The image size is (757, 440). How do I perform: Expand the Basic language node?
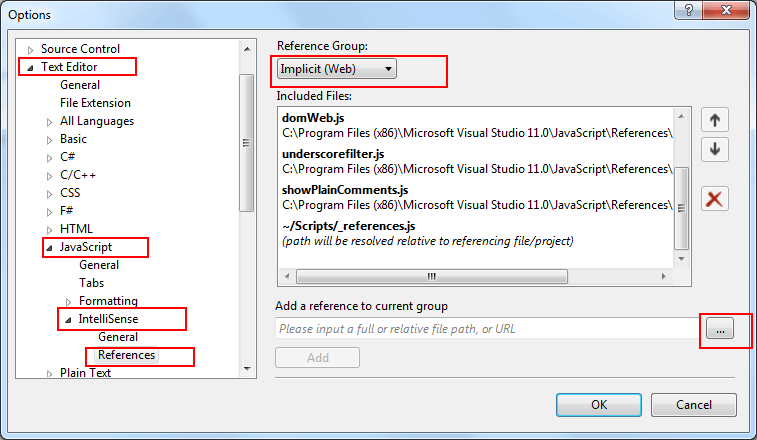coord(49,140)
